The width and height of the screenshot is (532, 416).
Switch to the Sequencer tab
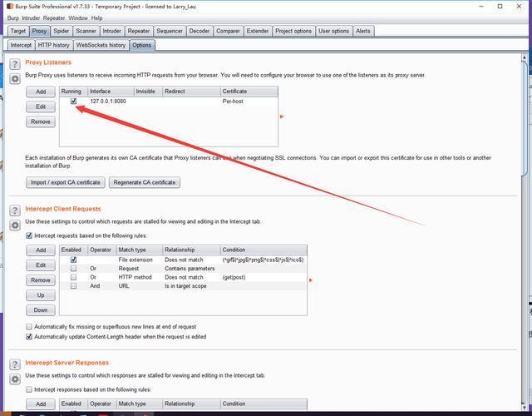[170, 31]
